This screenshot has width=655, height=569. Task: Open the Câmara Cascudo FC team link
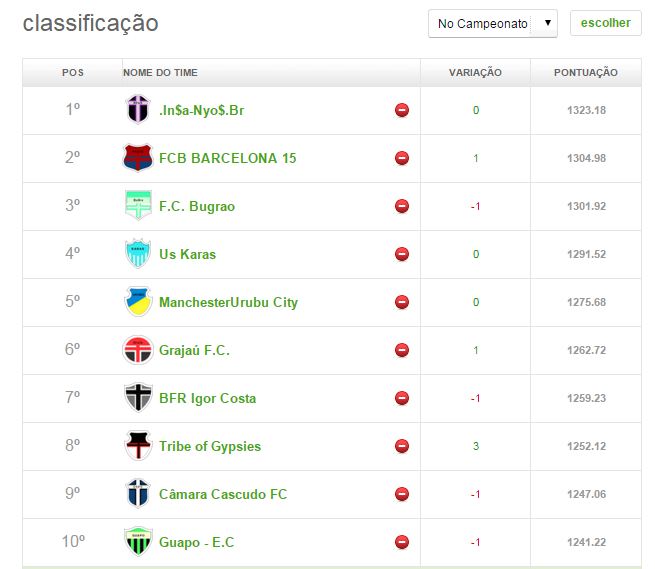tap(222, 494)
